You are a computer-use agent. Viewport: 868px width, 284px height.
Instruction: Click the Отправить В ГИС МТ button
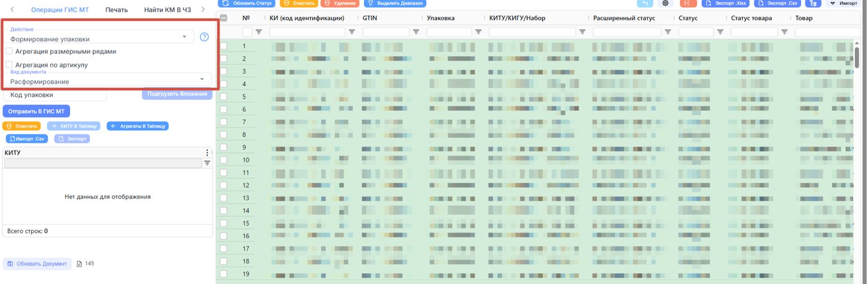[x=37, y=111]
